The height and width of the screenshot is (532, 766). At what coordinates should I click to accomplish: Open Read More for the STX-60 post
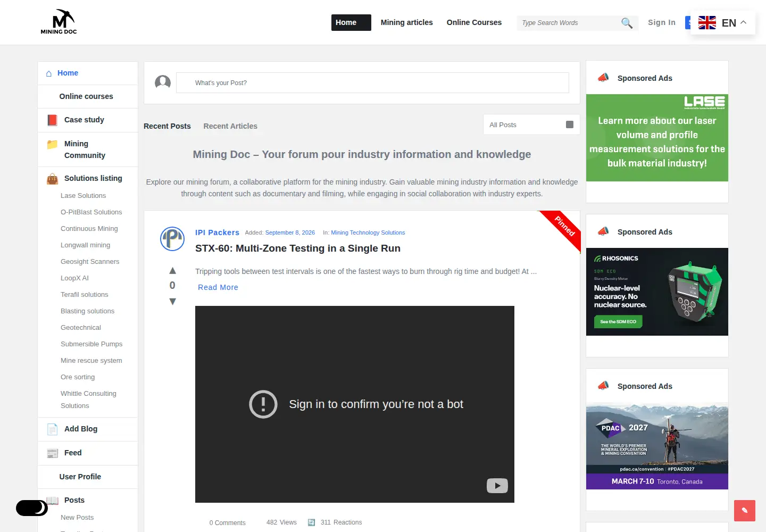218,287
